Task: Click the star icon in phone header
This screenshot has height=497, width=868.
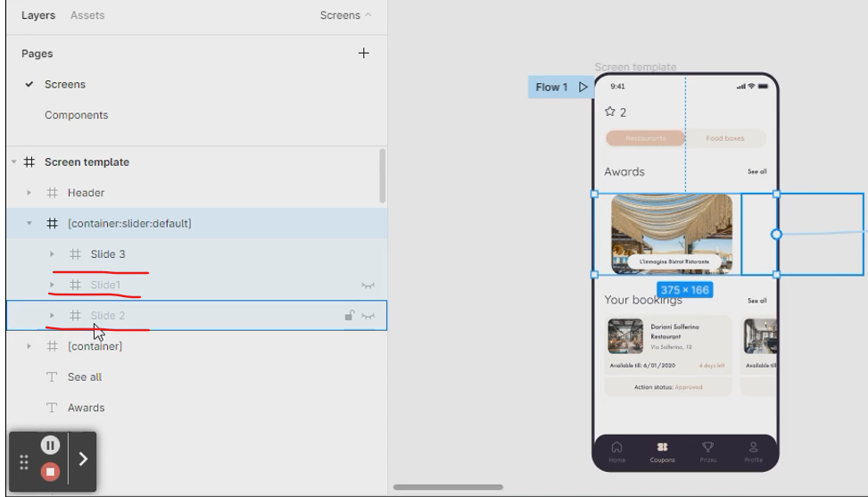Action: [x=610, y=112]
